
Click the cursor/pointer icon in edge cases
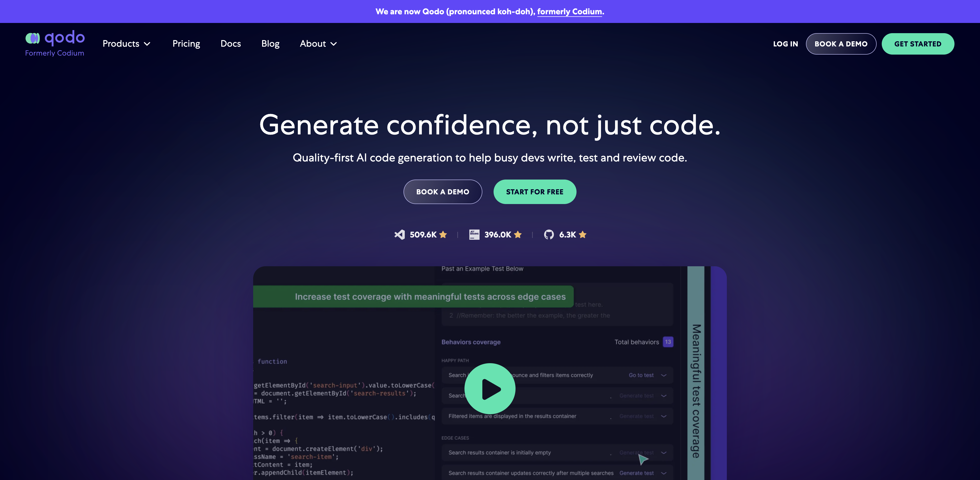(643, 458)
